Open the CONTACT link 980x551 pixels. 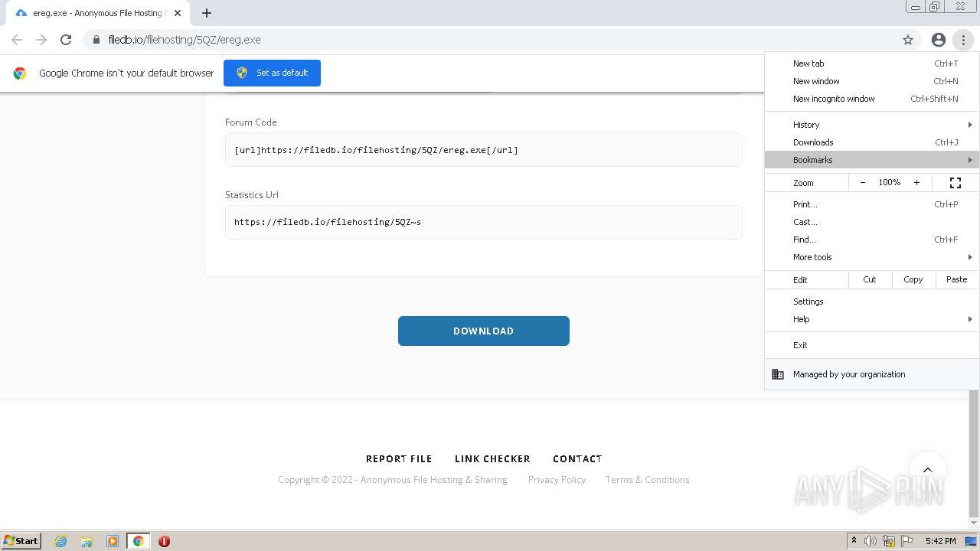point(577,459)
